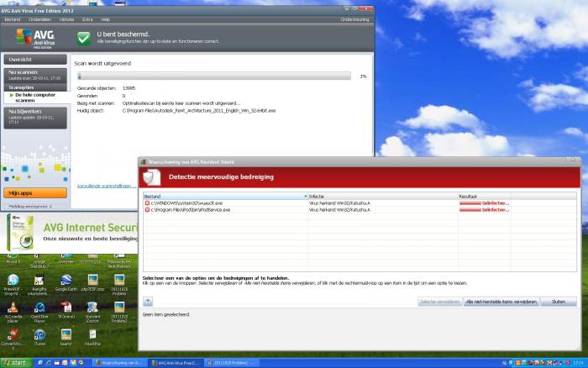Open the Bestand menu in AVG window
Image resolution: width=588 pixels, height=368 pixels.
click(12, 19)
